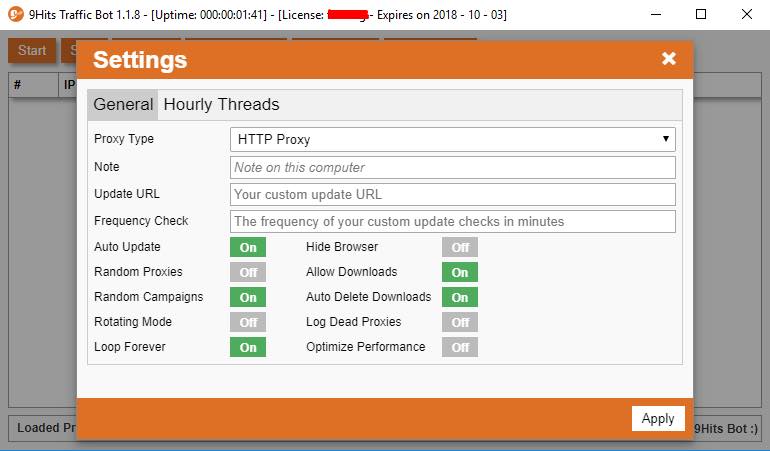Turn on Log Dead Proxies

460,322
